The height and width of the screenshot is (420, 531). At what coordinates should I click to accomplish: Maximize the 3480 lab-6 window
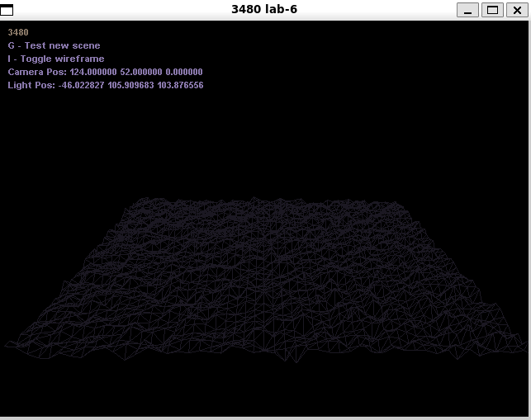point(493,10)
